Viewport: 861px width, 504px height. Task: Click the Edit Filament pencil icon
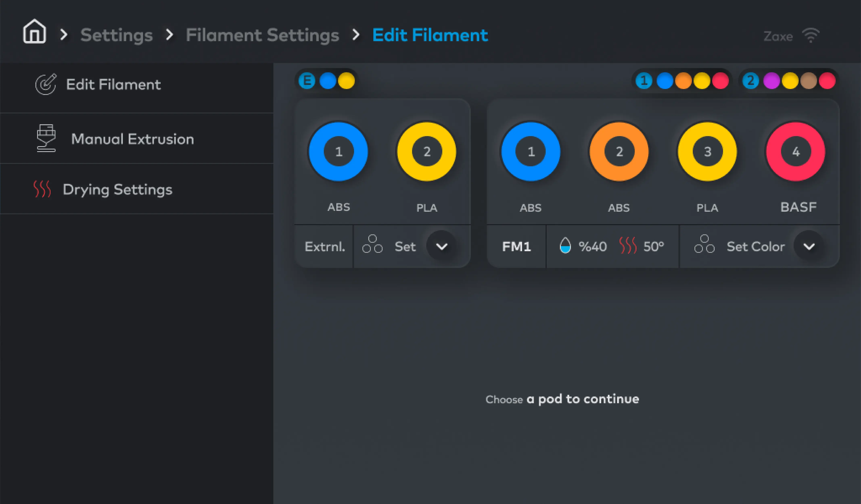(46, 84)
